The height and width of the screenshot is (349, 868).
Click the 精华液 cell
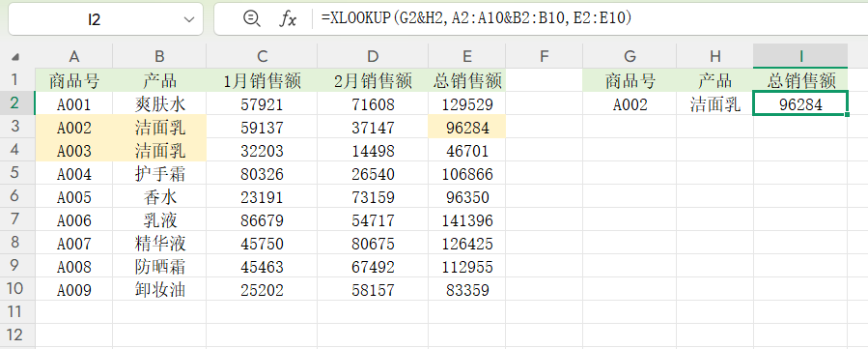[159, 244]
